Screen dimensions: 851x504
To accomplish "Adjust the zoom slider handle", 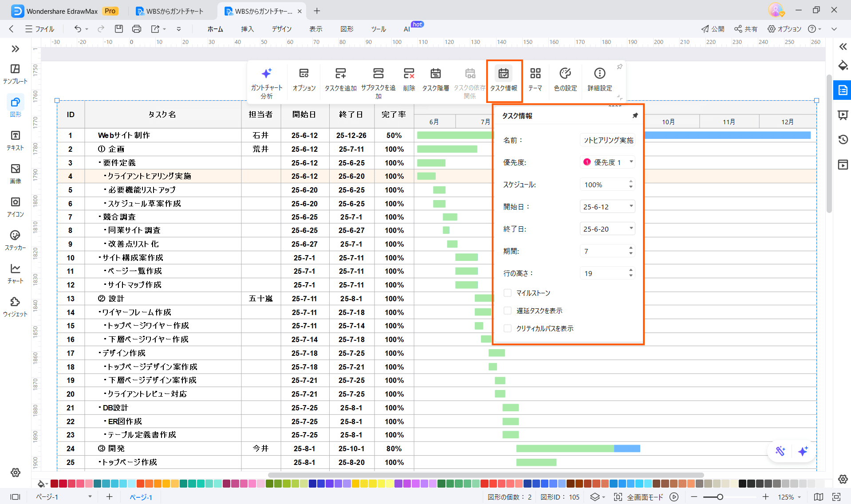I will click(x=720, y=497).
